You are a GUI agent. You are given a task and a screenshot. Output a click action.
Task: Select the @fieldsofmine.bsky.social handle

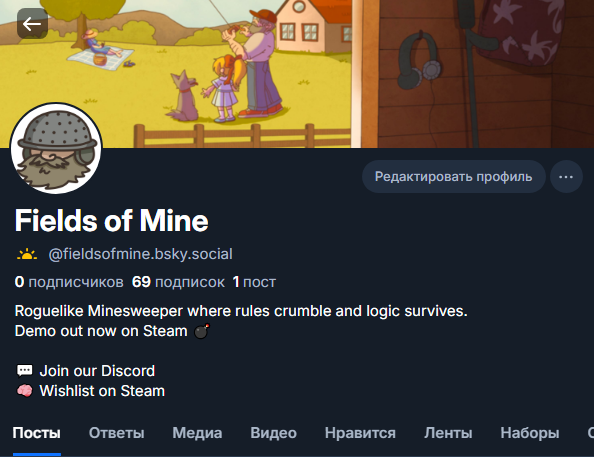coord(141,254)
